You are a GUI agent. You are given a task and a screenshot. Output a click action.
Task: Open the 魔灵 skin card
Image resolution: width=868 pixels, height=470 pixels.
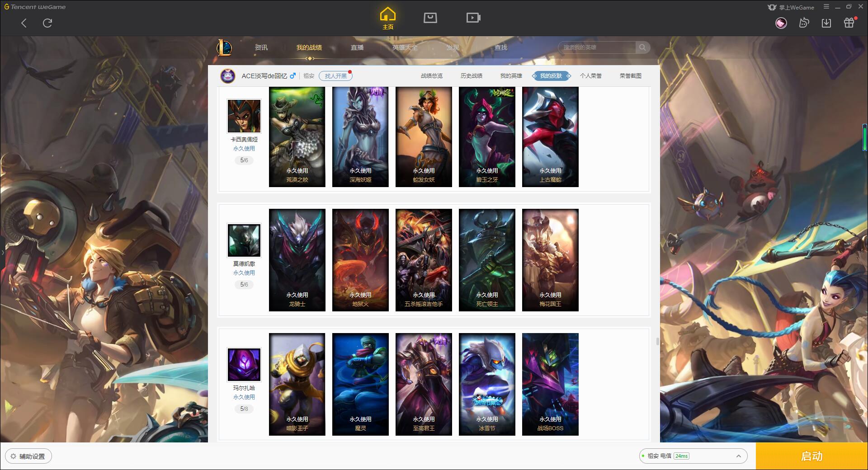360,384
